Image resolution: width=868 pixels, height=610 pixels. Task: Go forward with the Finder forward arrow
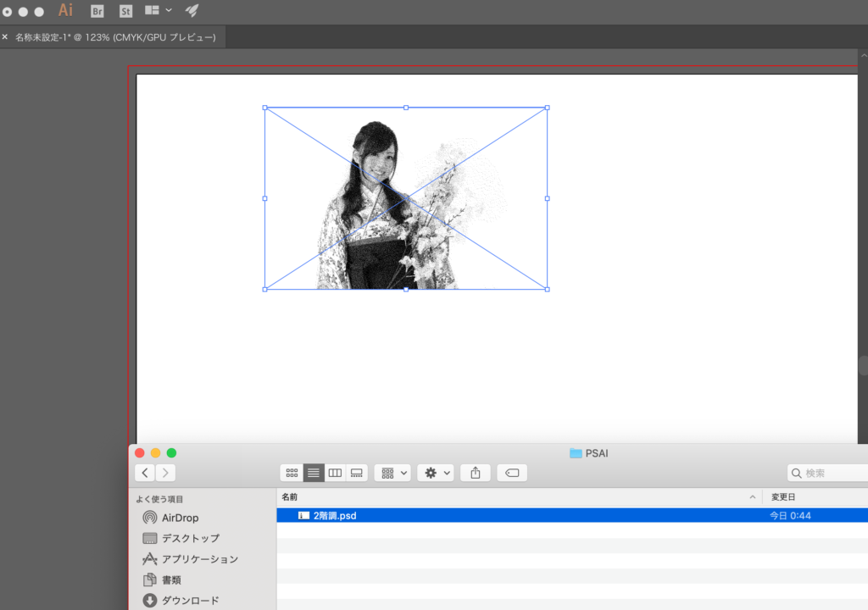(166, 473)
